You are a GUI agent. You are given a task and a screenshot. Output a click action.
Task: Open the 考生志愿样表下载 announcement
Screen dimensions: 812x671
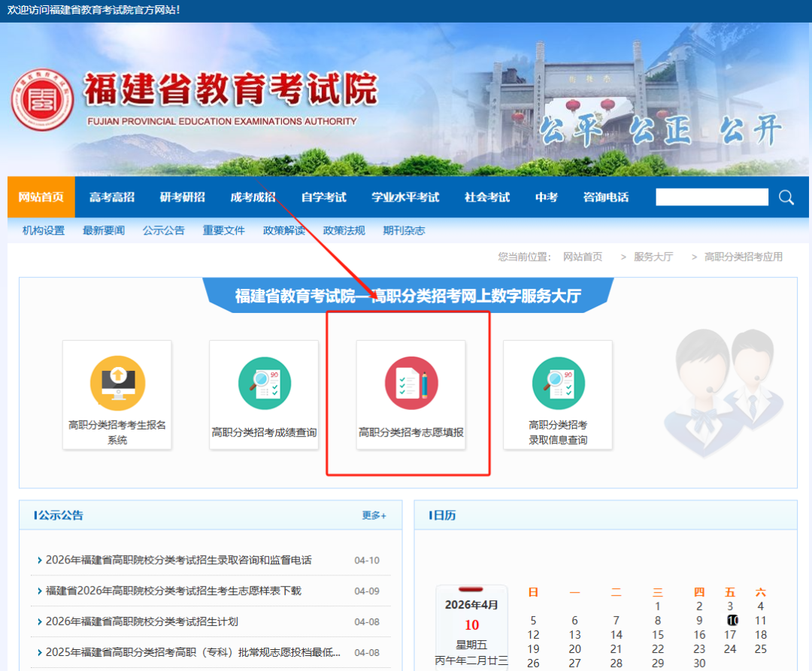point(174,591)
